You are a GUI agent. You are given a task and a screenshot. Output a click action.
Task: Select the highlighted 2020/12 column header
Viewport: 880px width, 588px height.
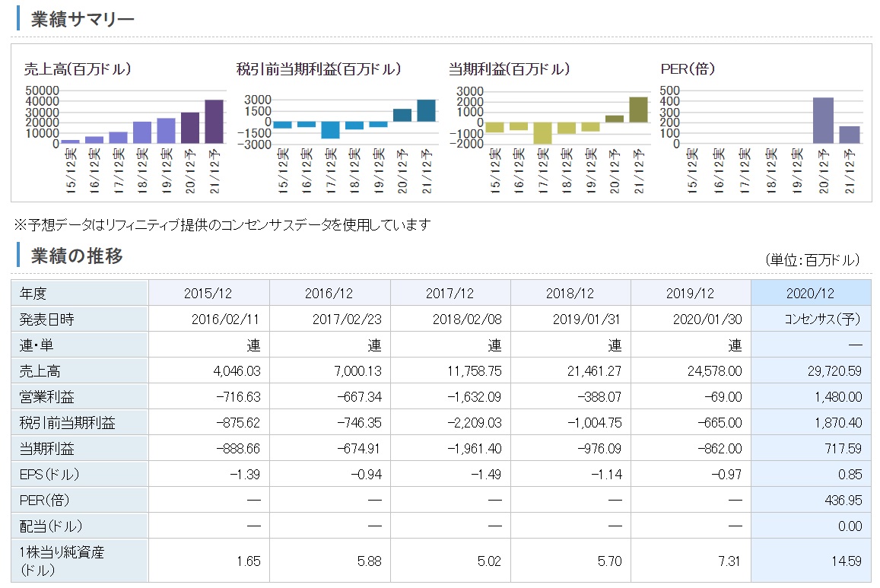pos(812,293)
